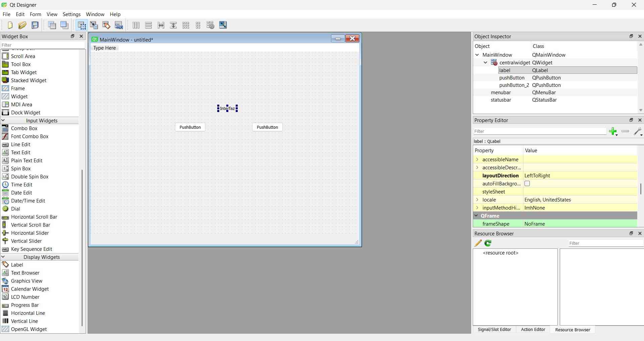
Task: Switch to Edit Buddies mode
Action: [106, 25]
